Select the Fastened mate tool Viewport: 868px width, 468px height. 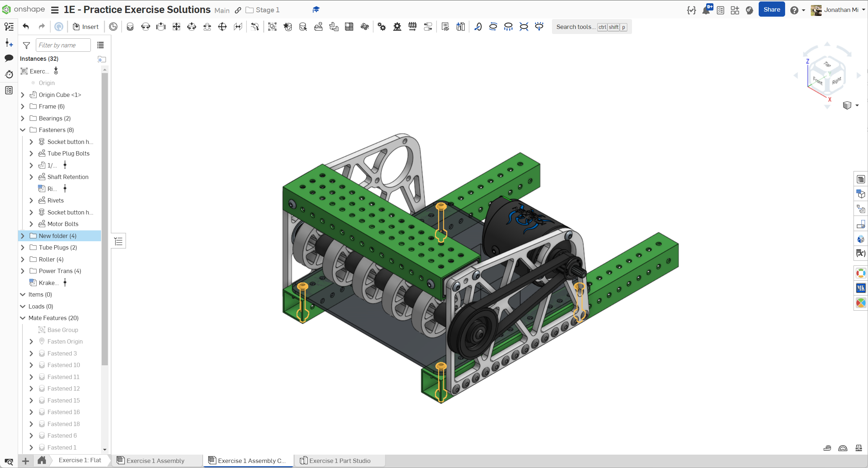(130, 27)
